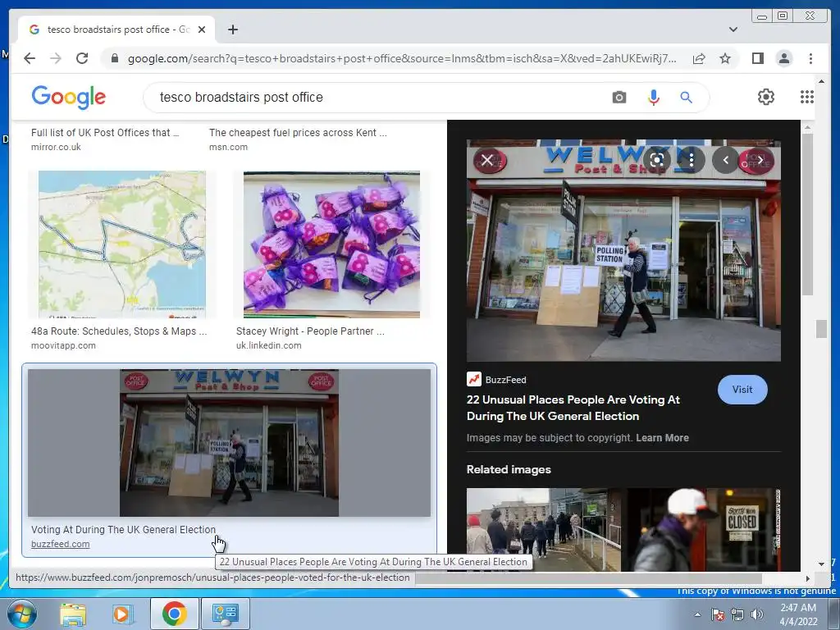The image size is (840, 630).
Task: Open the Chrome three-dot menu
Action: coord(810,58)
